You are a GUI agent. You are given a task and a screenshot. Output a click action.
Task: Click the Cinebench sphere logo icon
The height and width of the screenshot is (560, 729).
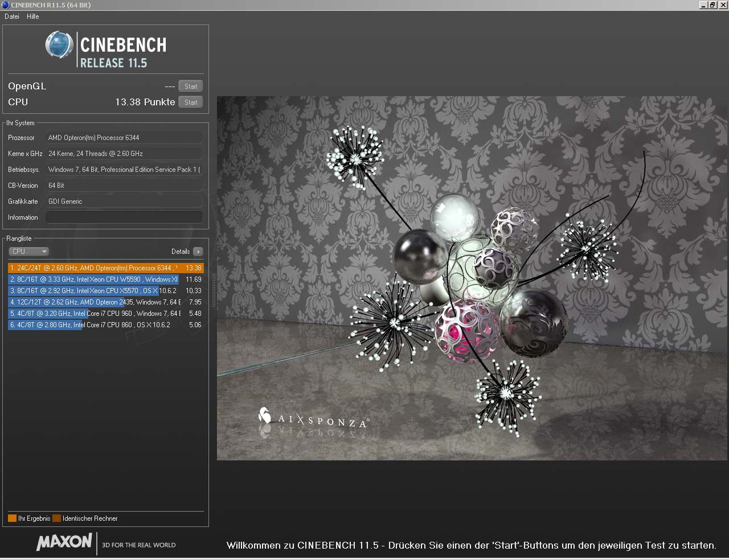tap(59, 44)
